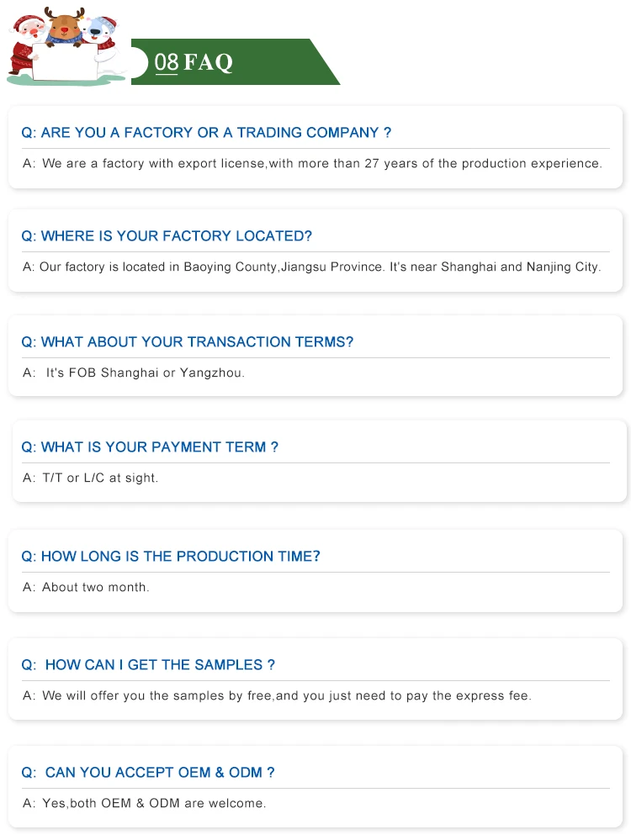Screen dimensions: 631x840
Task: Open the OEM & ODM question
Action: (148, 773)
